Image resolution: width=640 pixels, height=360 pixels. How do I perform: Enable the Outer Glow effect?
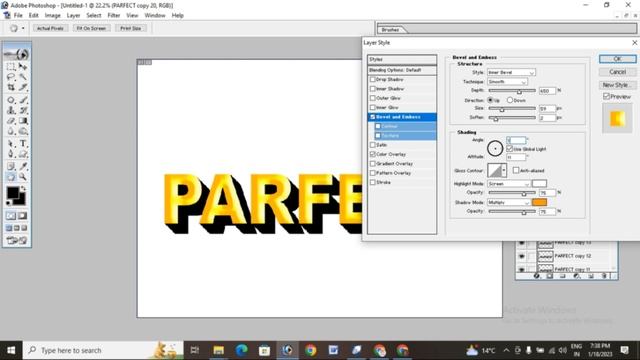click(372, 98)
